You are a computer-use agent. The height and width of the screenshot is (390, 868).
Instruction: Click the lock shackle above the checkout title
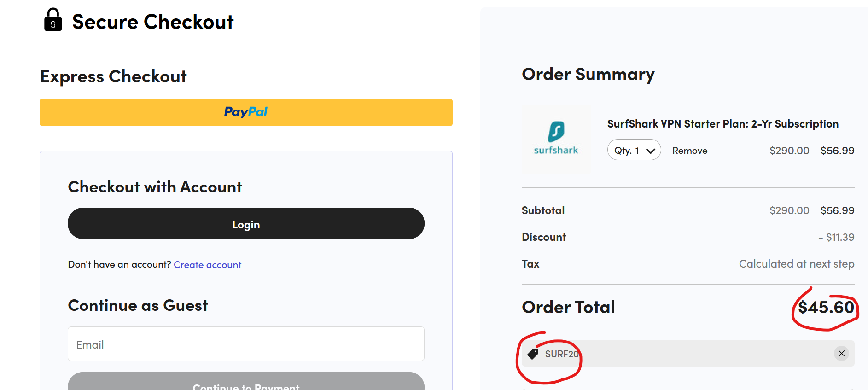coord(52,13)
